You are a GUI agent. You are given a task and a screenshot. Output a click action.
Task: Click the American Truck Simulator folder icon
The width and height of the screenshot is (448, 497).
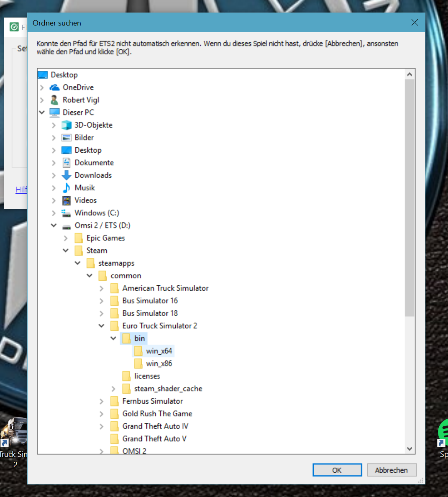click(114, 288)
